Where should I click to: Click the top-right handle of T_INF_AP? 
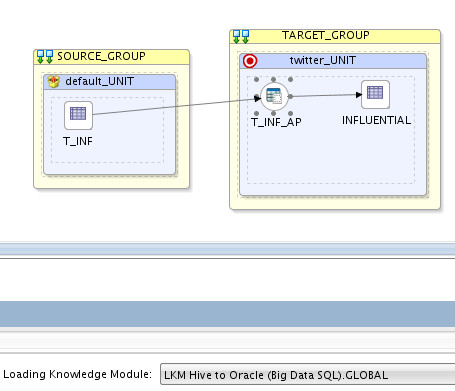click(x=290, y=79)
